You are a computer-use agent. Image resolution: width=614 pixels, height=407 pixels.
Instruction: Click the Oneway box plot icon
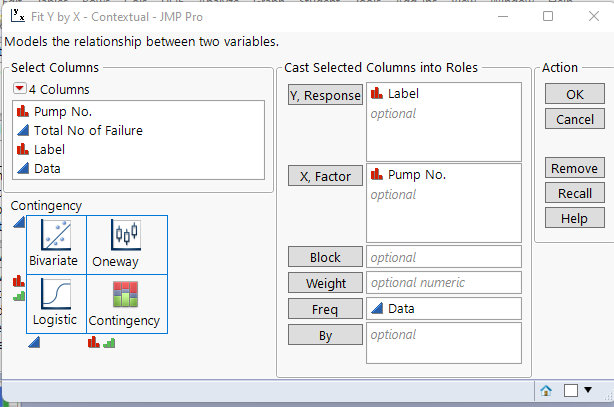pyautogui.click(x=126, y=235)
